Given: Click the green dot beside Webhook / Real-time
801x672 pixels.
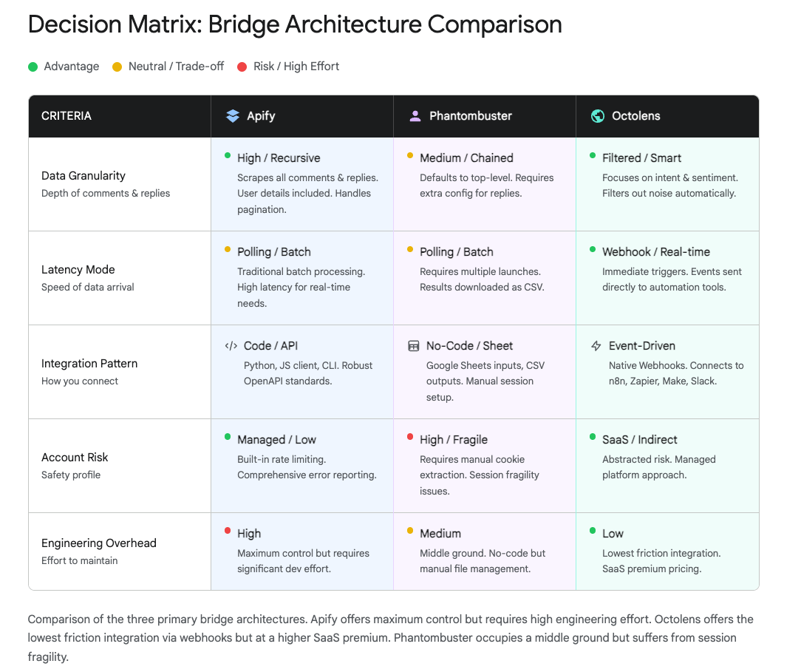Looking at the screenshot, I should point(593,249).
